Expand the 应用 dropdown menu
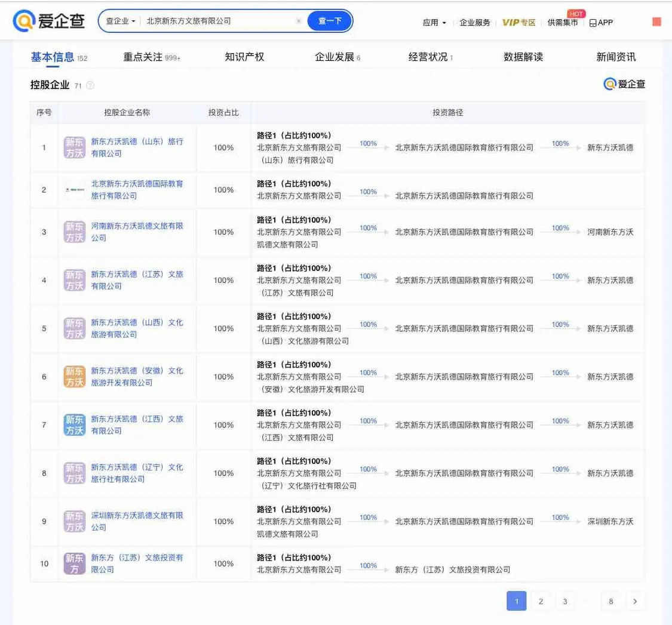This screenshot has width=672, height=625. pos(434,22)
